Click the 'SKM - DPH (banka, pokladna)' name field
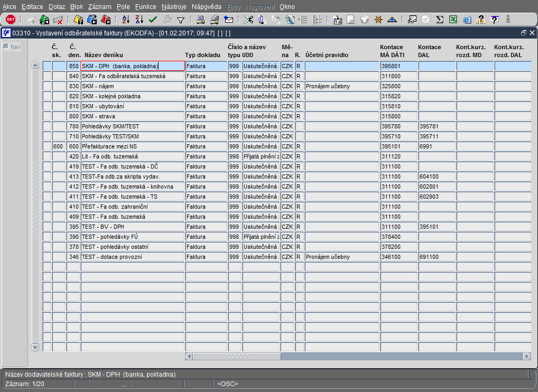The image size is (538, 392). [x=133, y=66]
